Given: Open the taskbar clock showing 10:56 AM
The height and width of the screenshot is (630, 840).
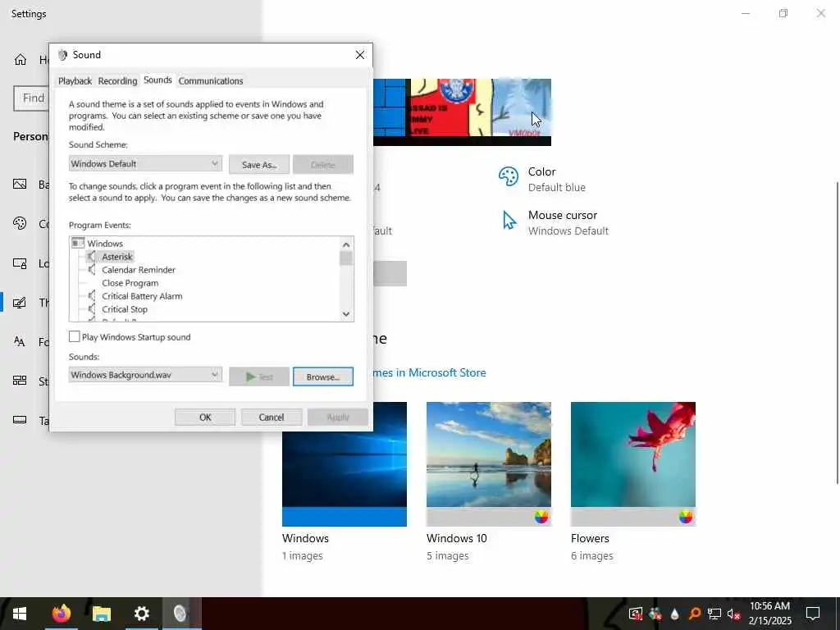Looking at the screenshot, I should tap(769, 614).
